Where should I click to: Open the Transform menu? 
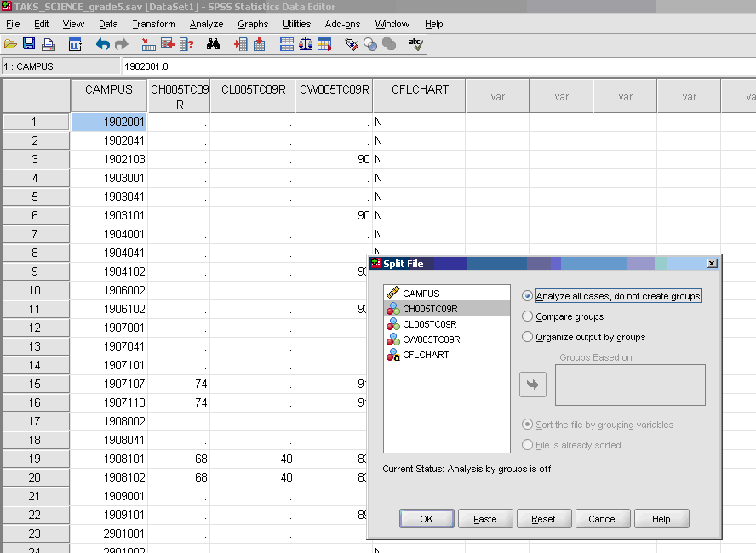click(x=153, y=24)
